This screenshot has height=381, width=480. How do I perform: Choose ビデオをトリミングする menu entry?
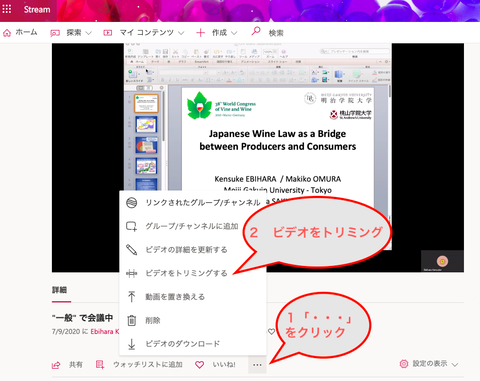pyautogui.click(x=193, y=273)
